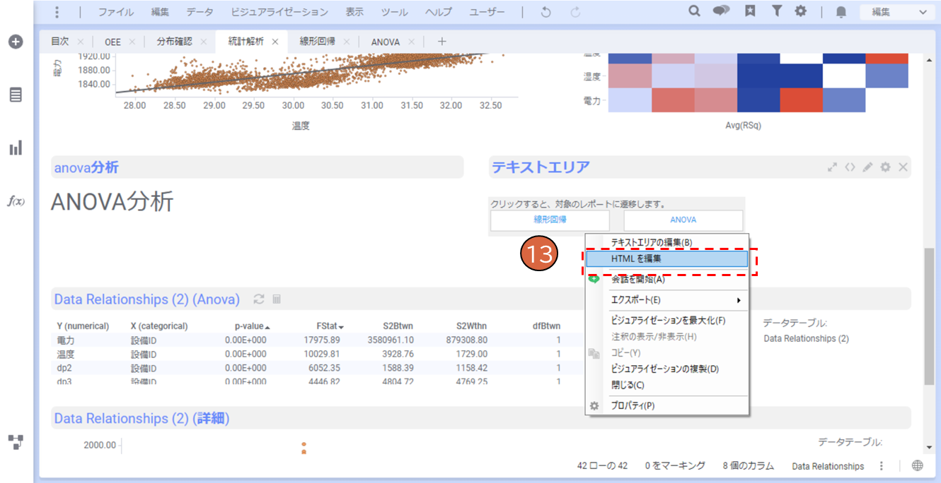This screenshot has width=941, height=483.
Task: Switch to the 分布確認 tab
Action: pyautogui.click(x=175, y=41)
